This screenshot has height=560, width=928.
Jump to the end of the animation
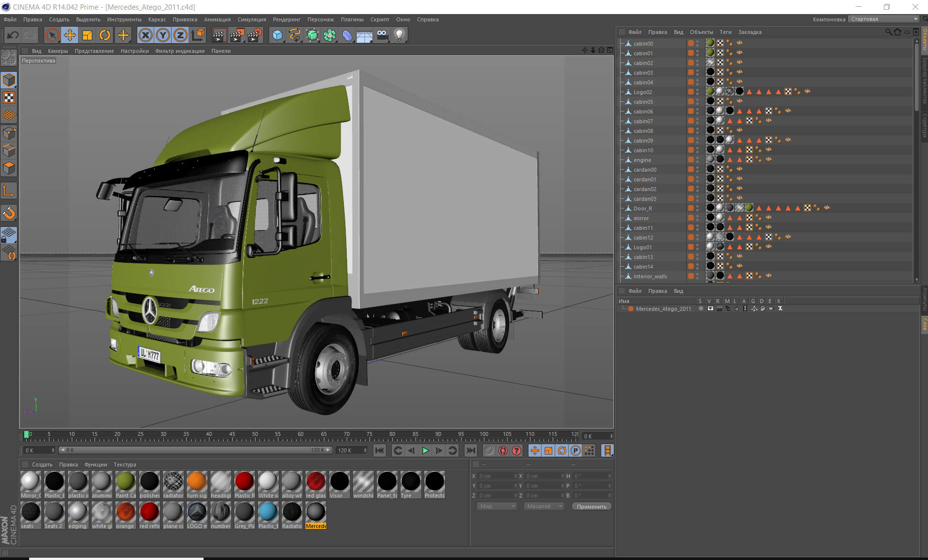(x=471, y=450)
